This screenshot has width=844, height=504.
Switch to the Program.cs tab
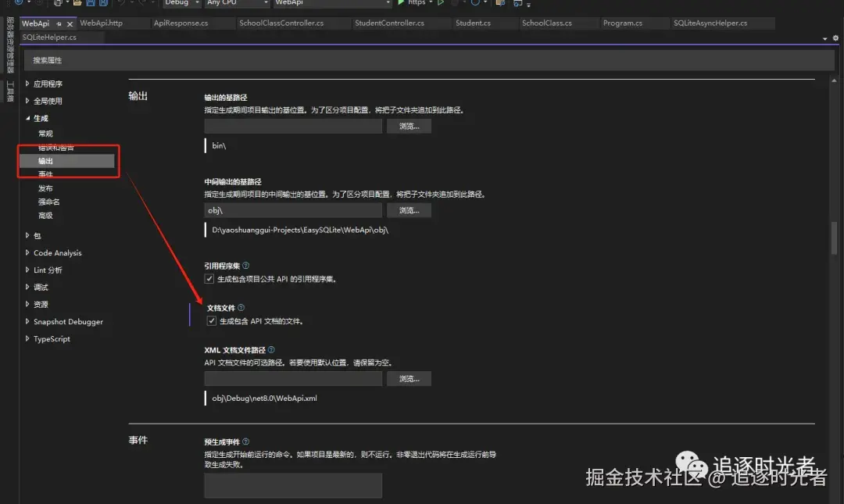coord(622,23)
